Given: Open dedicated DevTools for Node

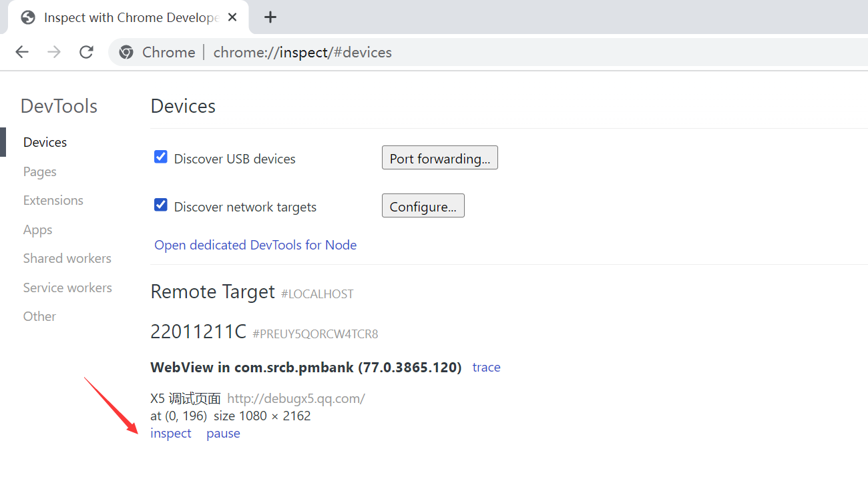Looking at the screenshot, I should coord(256,245).
